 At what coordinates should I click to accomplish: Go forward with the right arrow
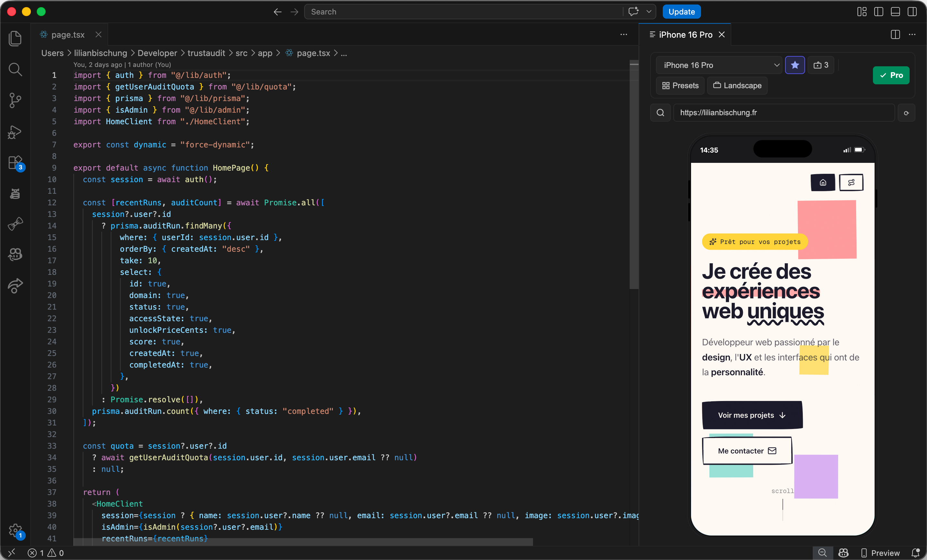pos(295,12)
